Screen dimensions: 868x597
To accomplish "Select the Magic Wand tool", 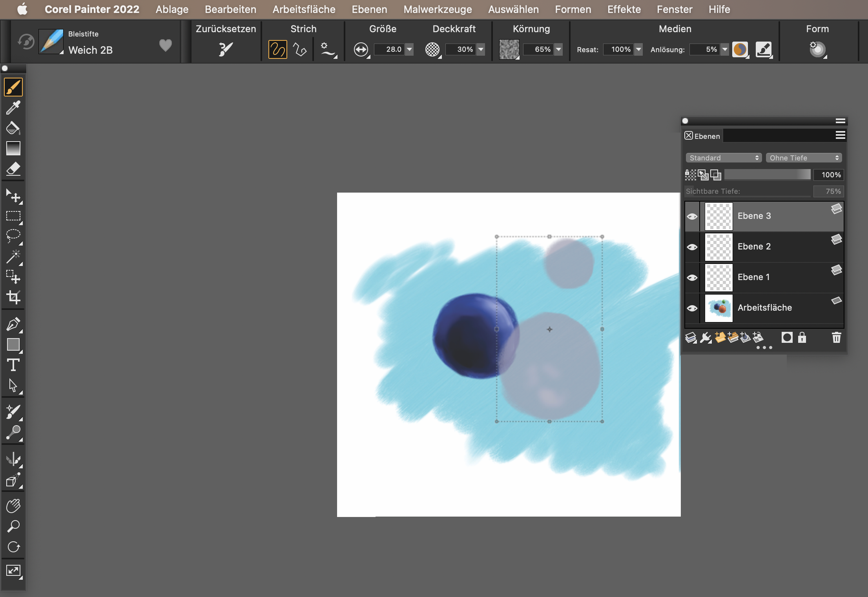I will (x=13, y=257).
